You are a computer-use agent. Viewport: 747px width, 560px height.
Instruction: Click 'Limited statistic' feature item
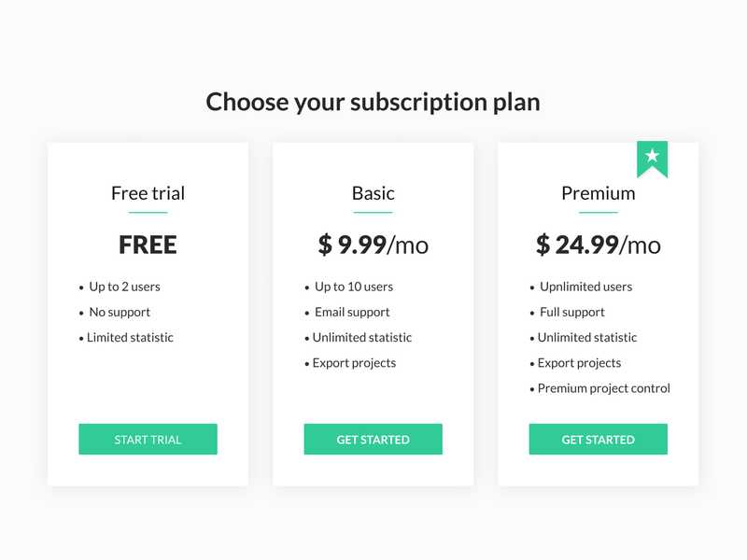(130, 337)
